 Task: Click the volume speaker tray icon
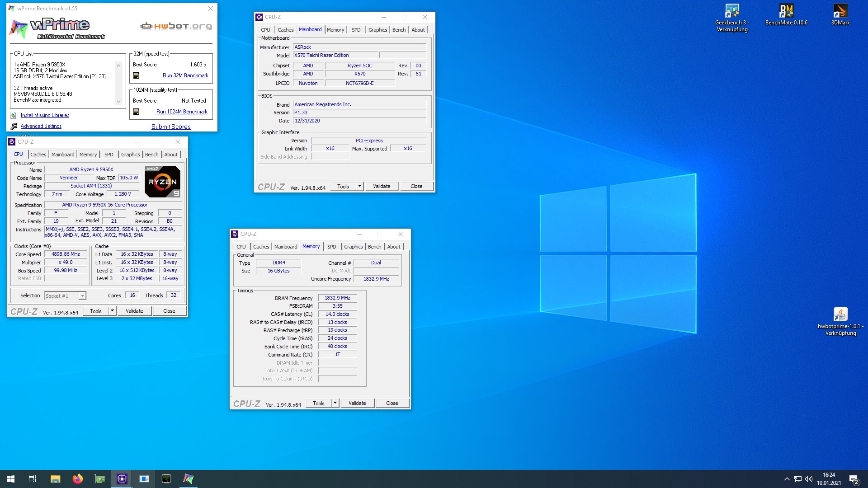809,479
